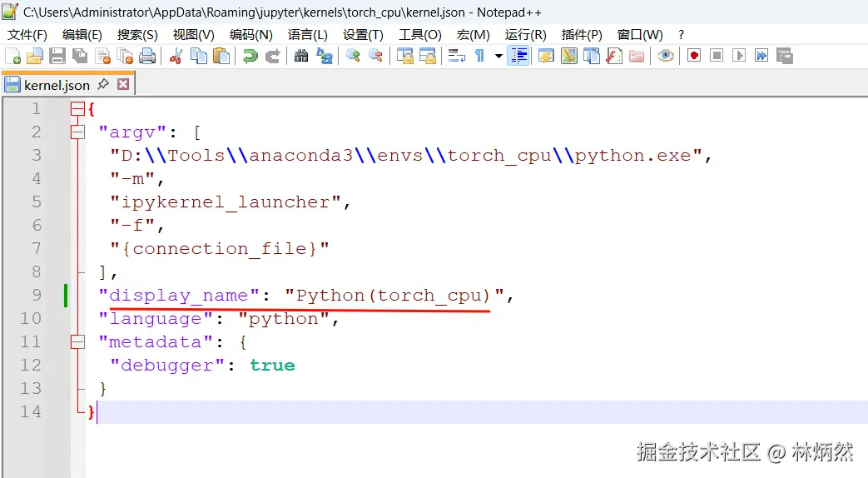Click the "Python(torch_cpu)" value
The height and width of the screenshot is (478, 868).
tap(394, 296)
